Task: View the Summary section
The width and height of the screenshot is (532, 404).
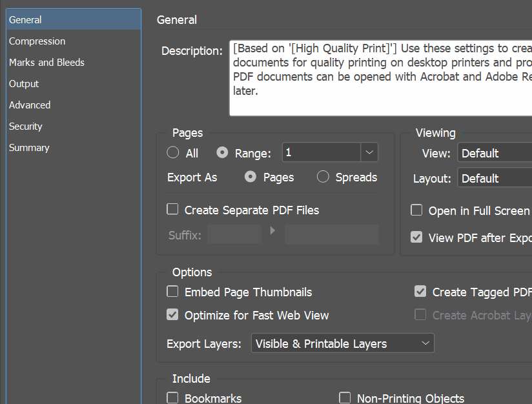Action: pos(29,148)
